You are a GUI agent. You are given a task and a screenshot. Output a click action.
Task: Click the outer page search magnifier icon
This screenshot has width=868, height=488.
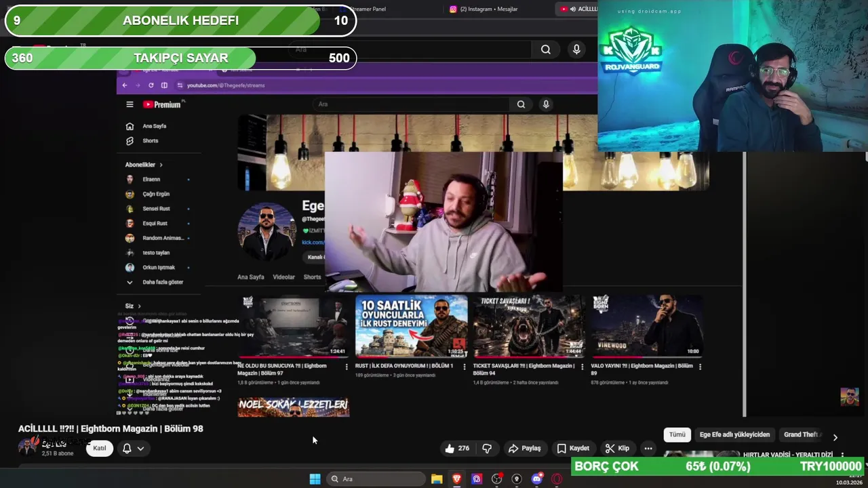point(546,49)
